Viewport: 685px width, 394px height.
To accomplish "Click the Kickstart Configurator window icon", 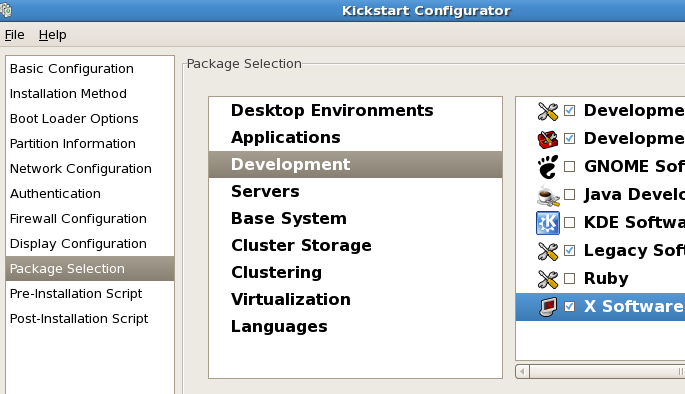I will (x=6, y=10).
